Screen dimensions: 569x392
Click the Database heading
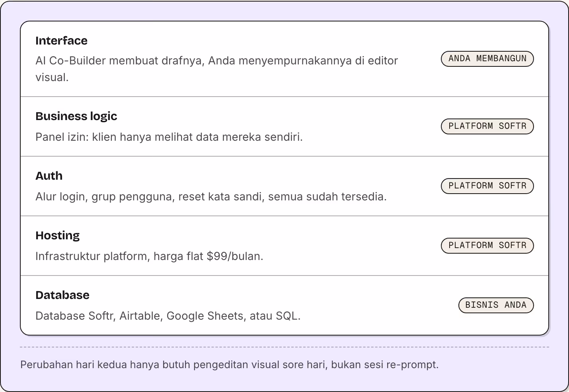(x=62, y=295)
